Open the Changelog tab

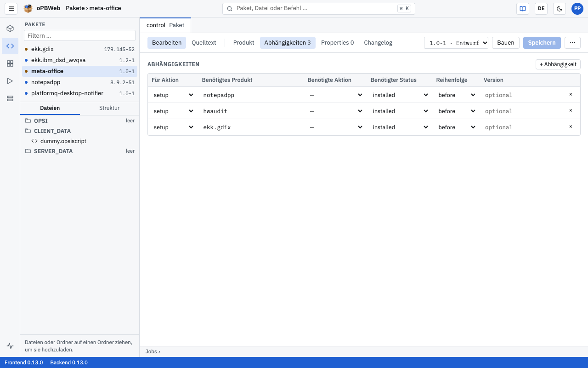[x=378, y=43]
